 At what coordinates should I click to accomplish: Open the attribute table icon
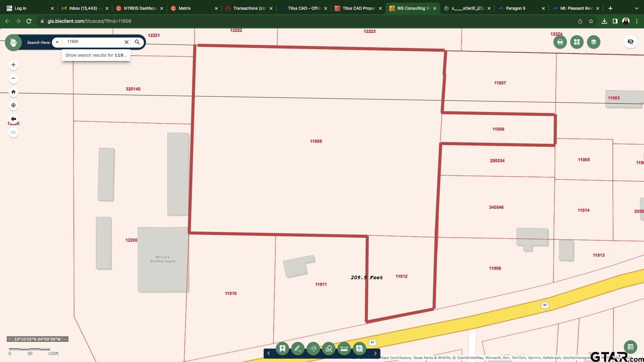click(630, 347)
